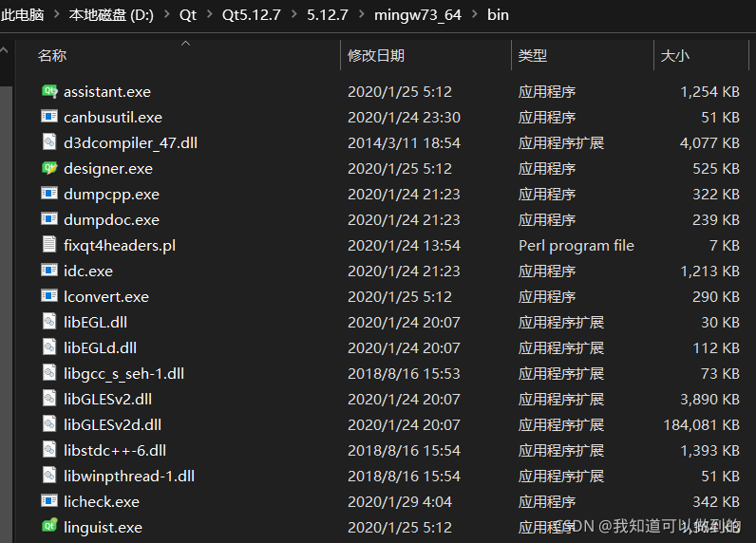Expand chevron after 本地磁盘 (D:) in path

167,14
